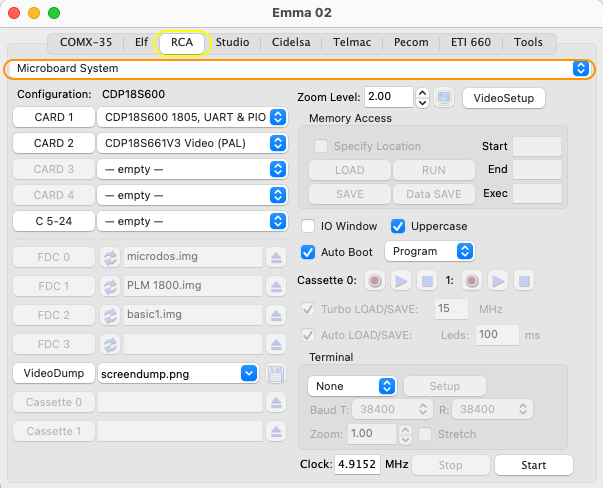Viewport: 603px width, 488px height.
Task: Eject the microdos.img disk
Action: 276,257
